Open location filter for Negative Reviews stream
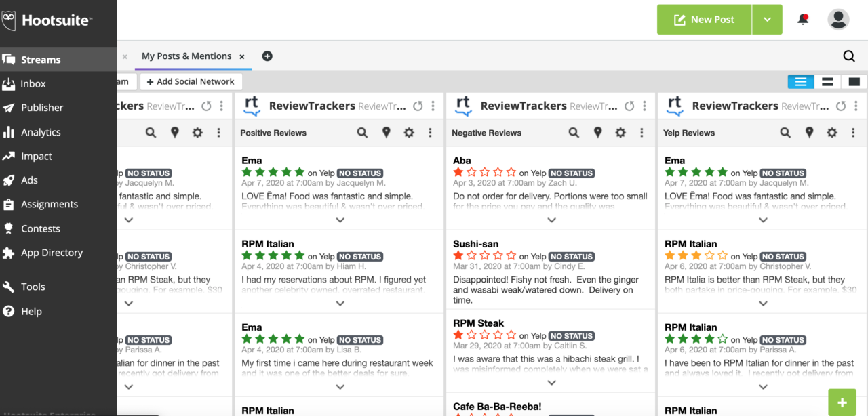The height and width of the screenshot is (416, 868). tap(597, 133)
